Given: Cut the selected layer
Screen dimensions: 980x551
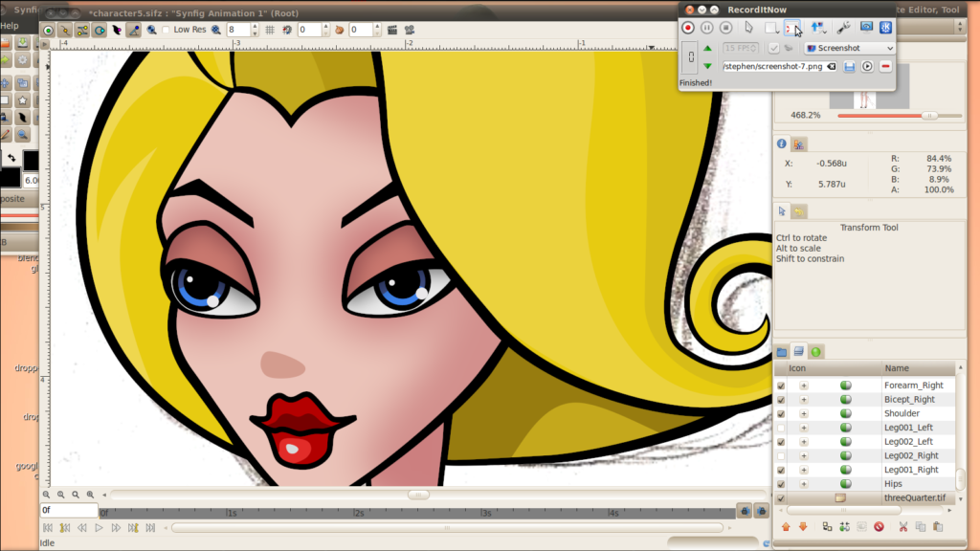Looking at the screenshot, I should (903, 527).
